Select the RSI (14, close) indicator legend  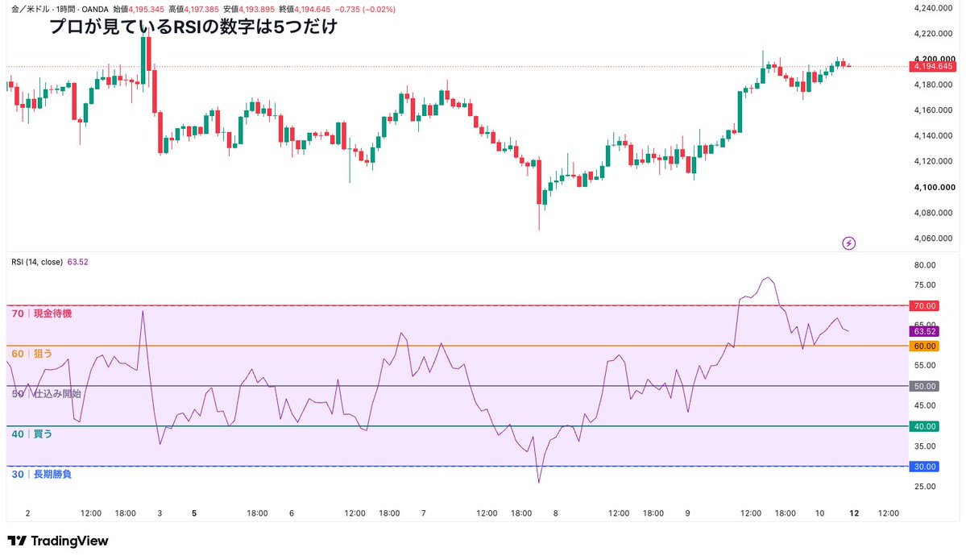(x=37, y=262)
